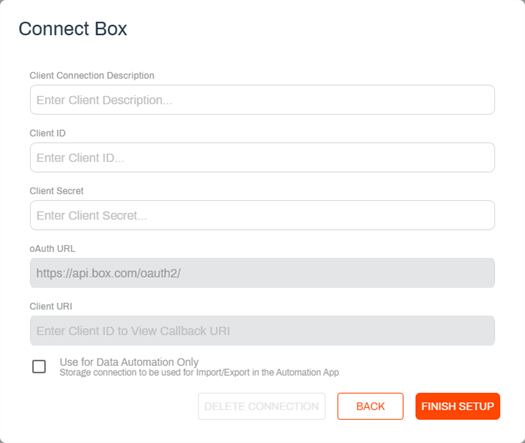Click the Storage connection description text
The image size is (525, 443).
pos(199,372)
